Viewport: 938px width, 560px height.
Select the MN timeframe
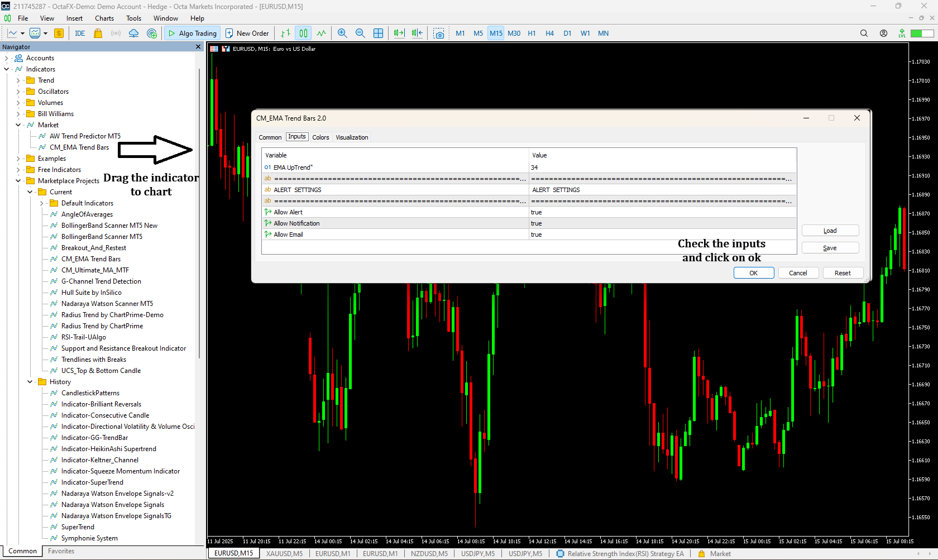tap(603, 33)
